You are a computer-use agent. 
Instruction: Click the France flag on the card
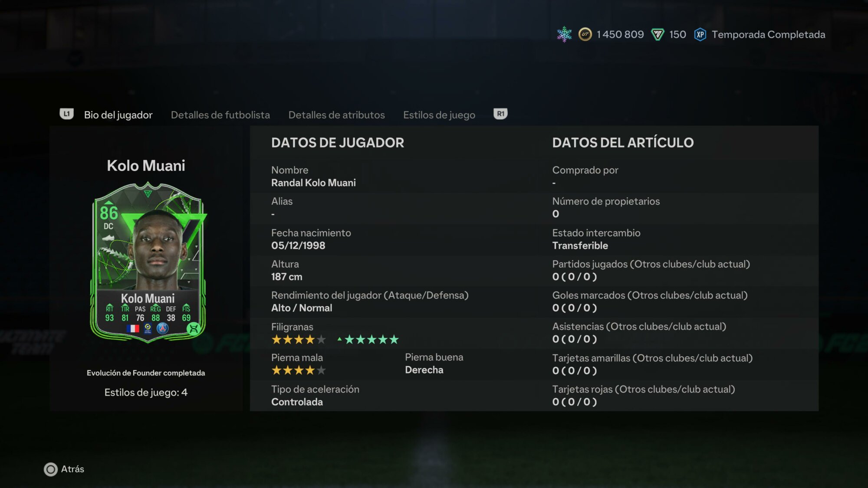[x=133, y=328]
